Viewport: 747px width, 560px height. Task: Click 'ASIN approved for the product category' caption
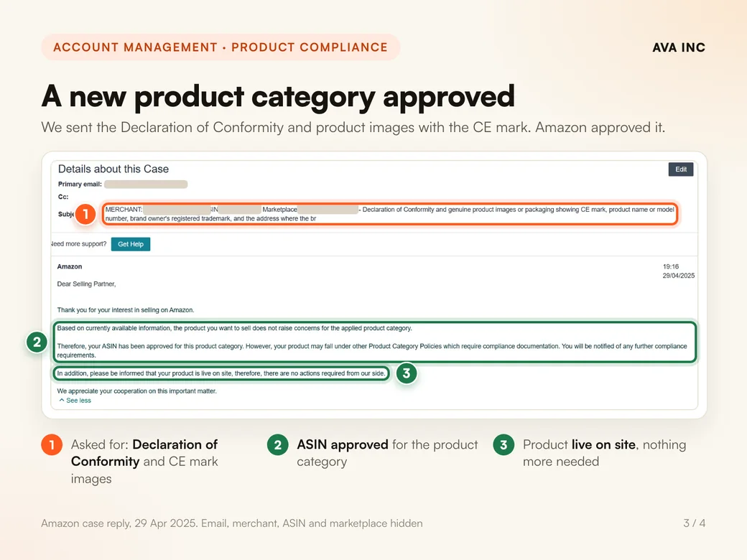pos(387,453)
